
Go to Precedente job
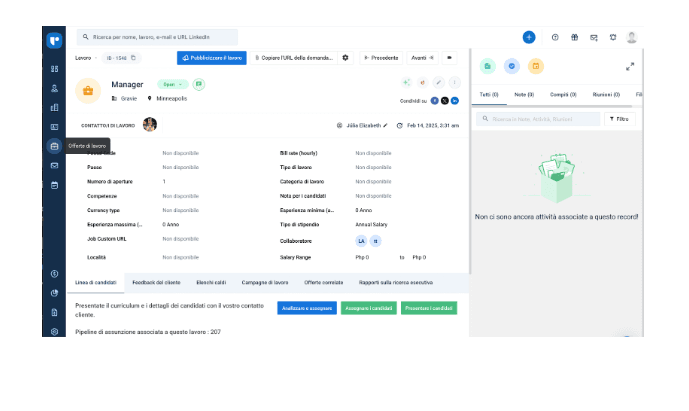(381, 58)
